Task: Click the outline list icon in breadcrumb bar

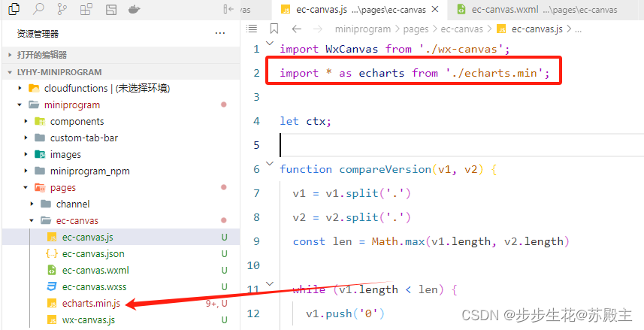Action: [x=251, y=29]
